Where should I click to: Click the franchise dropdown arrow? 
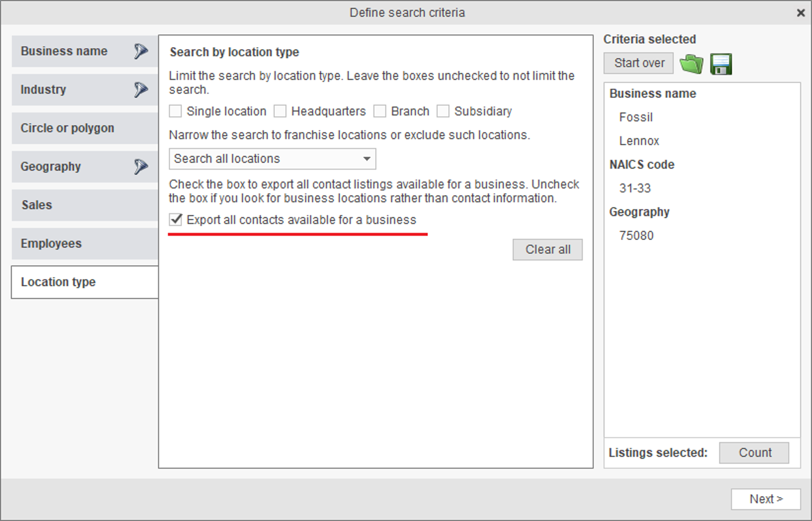366,159
